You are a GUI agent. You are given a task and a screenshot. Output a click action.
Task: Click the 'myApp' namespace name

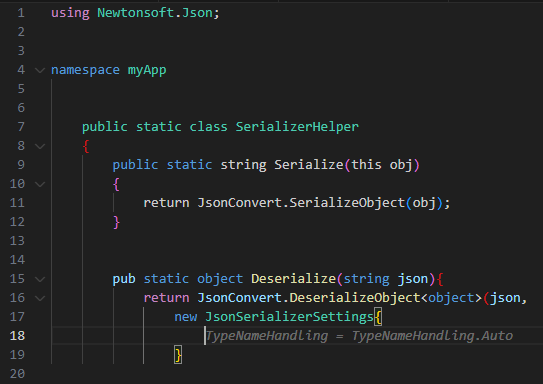[x=147, y=70]
